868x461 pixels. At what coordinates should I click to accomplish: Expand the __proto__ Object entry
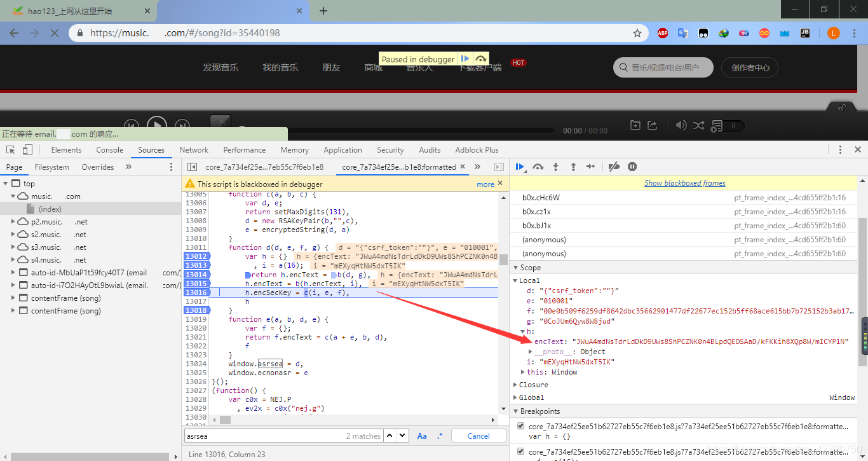click(531, 352)
